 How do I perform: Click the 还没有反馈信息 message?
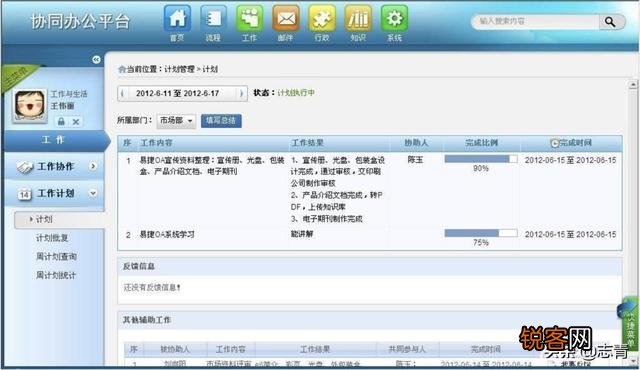tap(152, 288)
